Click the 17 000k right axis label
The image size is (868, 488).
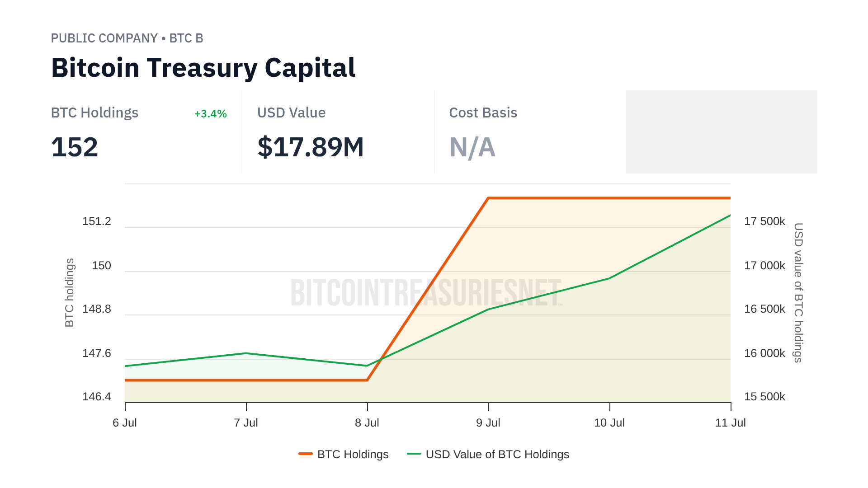(x=764, y=266)
